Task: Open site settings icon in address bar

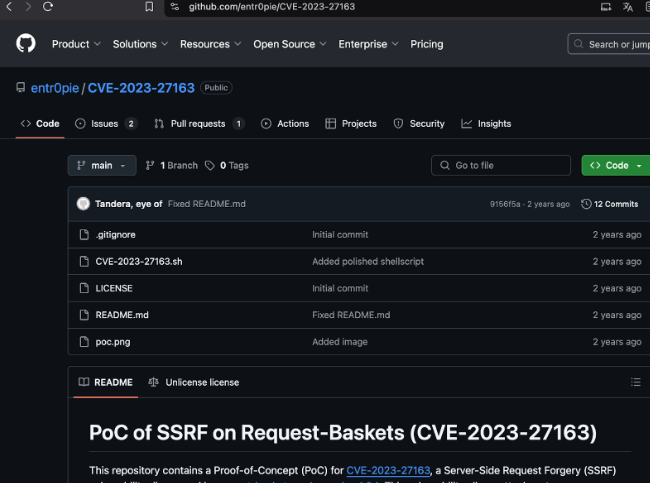Action: [175, 7]
